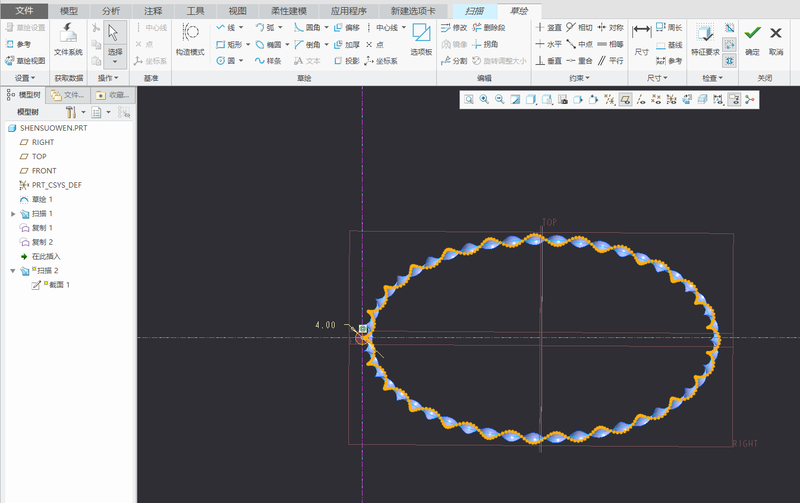Apply the Tangent (相切) constraint
Screen dimensions: 800x503
click(x=579, y=28)
